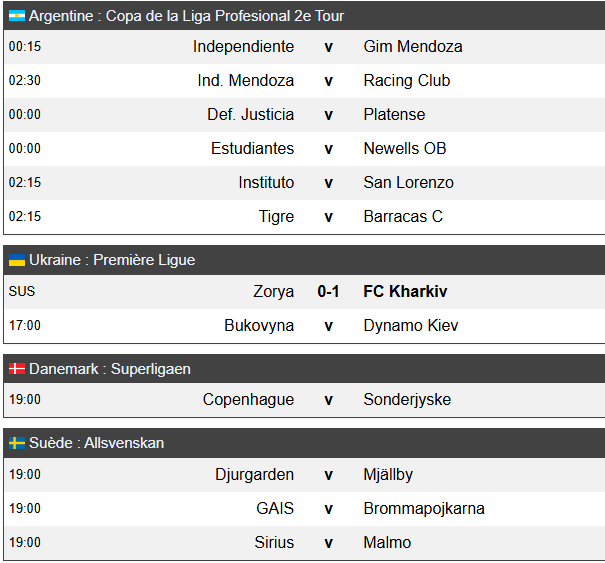This screenshot has height=563, width=605.
Task: Select Racing Club team name
Action: (x=407, y=81)
